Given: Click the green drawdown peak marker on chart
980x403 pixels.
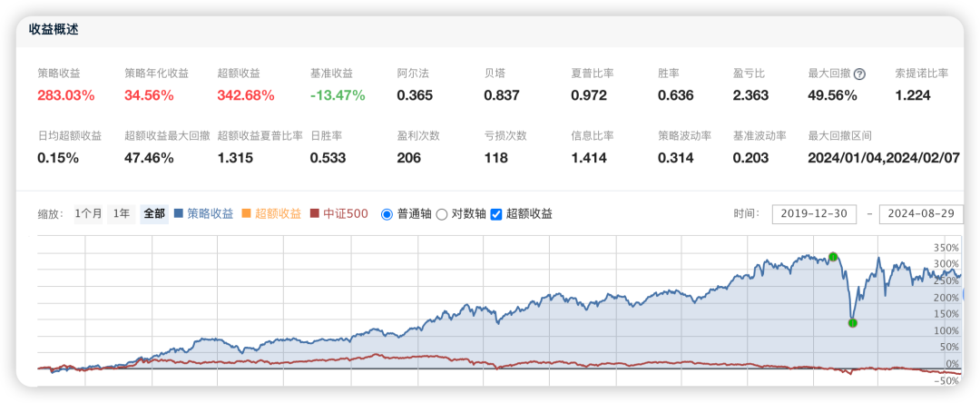Looking at the screenshot, I should pos(832,257).
